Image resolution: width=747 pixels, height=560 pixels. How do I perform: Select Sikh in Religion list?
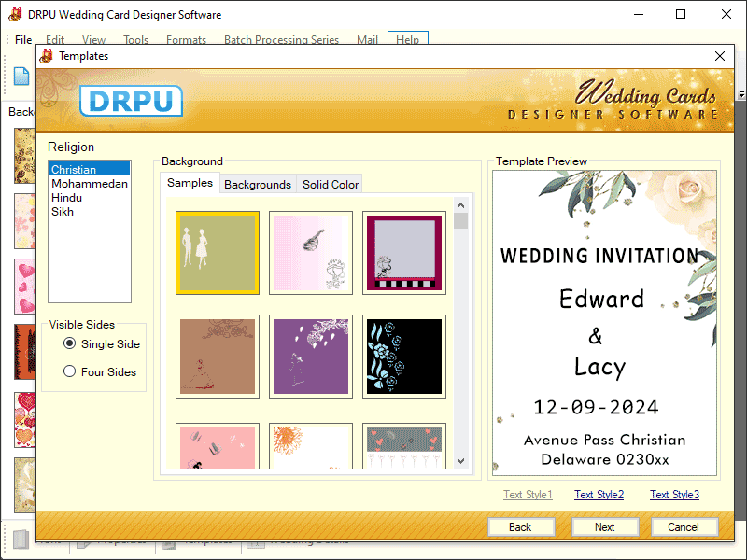[89, 212]
